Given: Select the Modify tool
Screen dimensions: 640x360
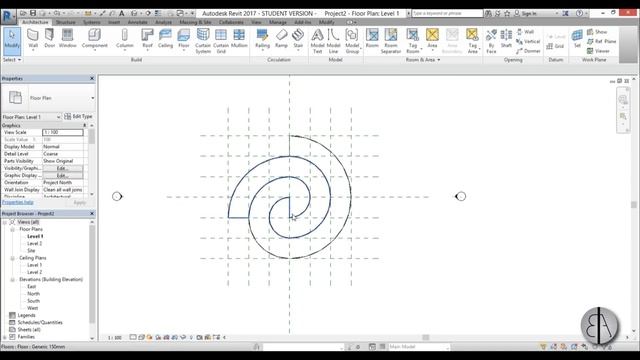Looking at the screenshot, I should pyautogui.click(x=12, y=41).
